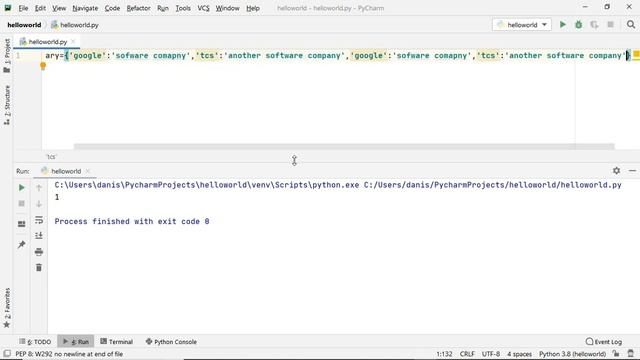Screen dimensions: 640x360
Task: Open the Favorites tool window tab
Action: coord(7,308)
